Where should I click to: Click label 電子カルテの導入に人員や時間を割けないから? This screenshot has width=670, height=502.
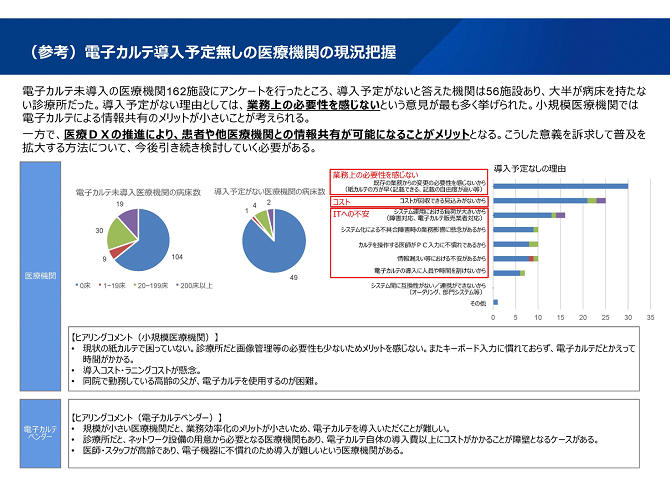(430, 271)
